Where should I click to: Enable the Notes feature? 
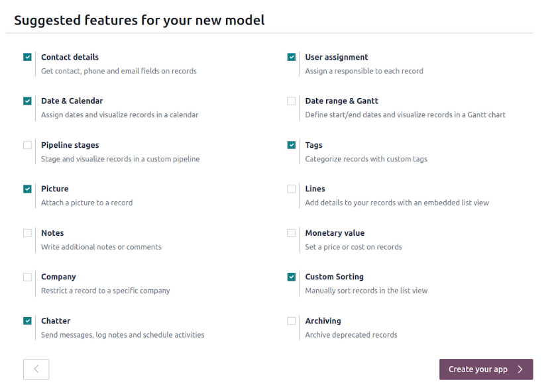coord(27,232)
